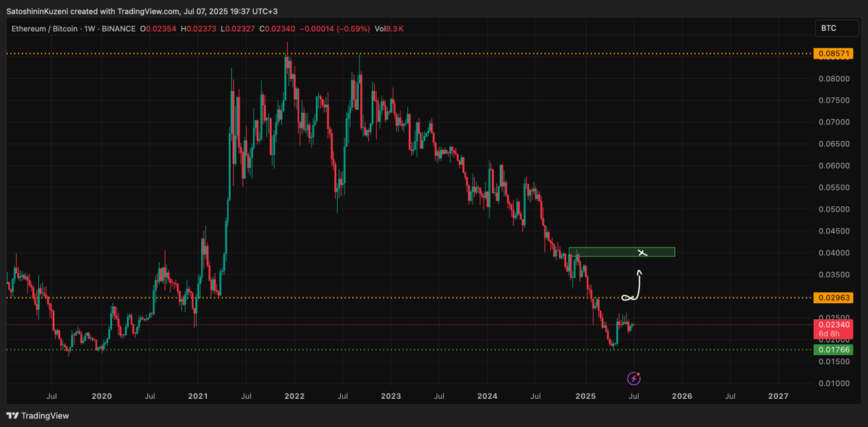The image size is (868, 427).
Task: Click the high value H0.02373
Action: tap(199, 28)
